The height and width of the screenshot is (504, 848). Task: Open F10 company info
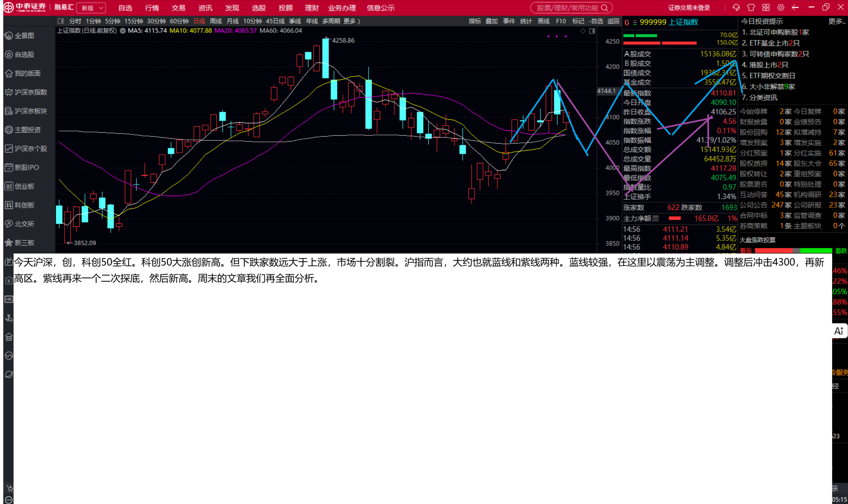561,21
